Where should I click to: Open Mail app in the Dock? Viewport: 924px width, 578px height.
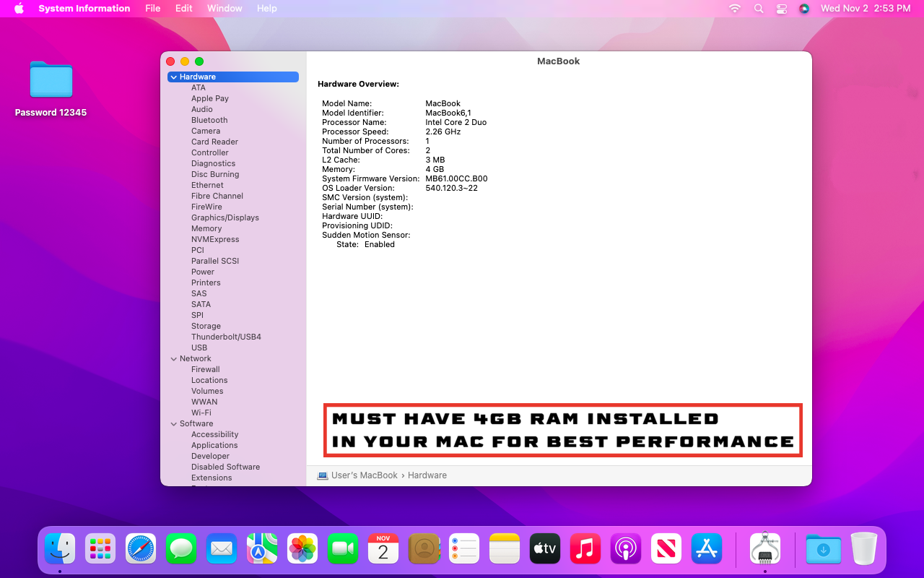click(222, 548)
